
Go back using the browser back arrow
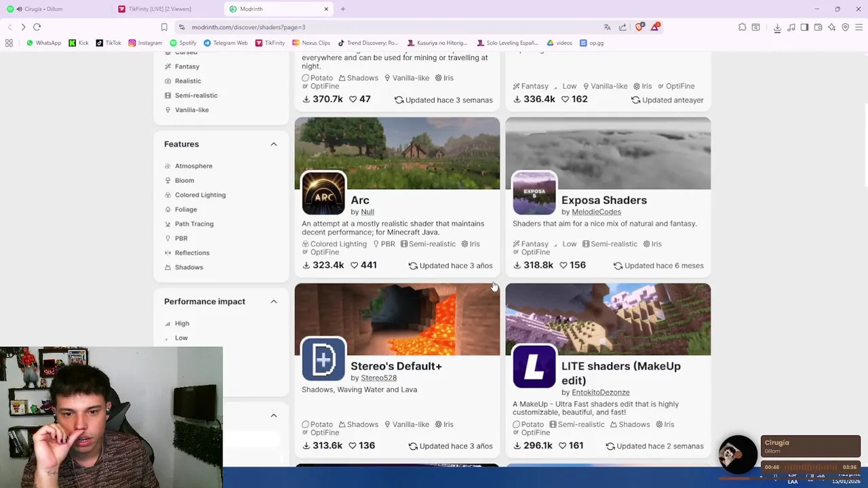tap(9, 27)
